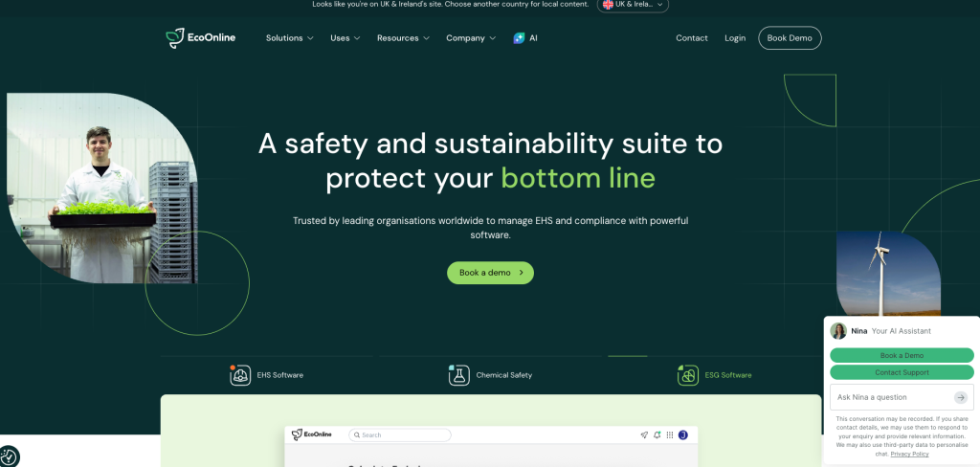Expand the Solutions menu
This screenshot has width=980, height=467.
pos(289,38)
